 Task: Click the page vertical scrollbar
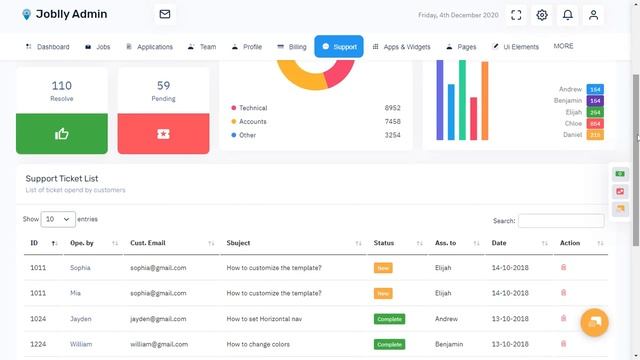pyautogui.click(x=636, y=160)
